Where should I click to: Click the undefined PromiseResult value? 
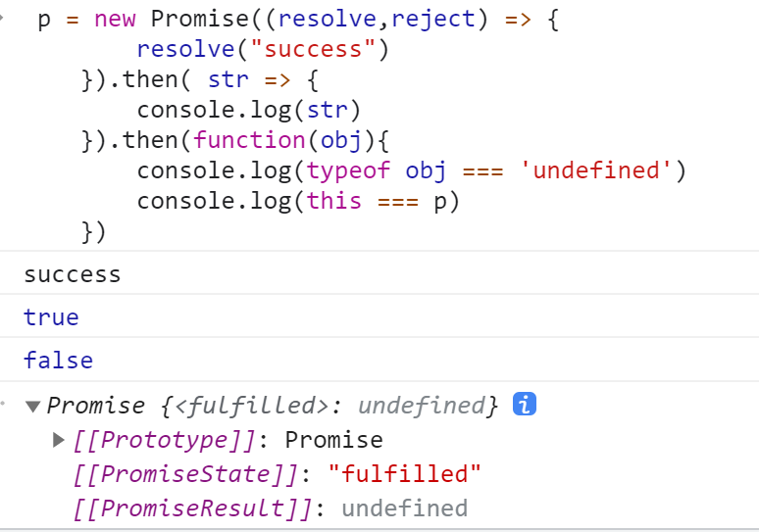pyautogui.click(x=405, y=508)
